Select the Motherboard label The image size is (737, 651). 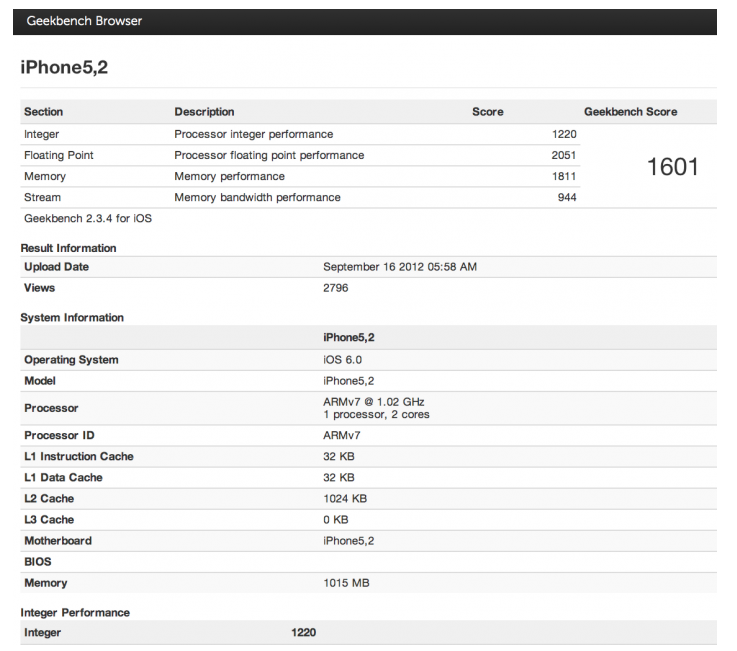[x=58, y=541]
